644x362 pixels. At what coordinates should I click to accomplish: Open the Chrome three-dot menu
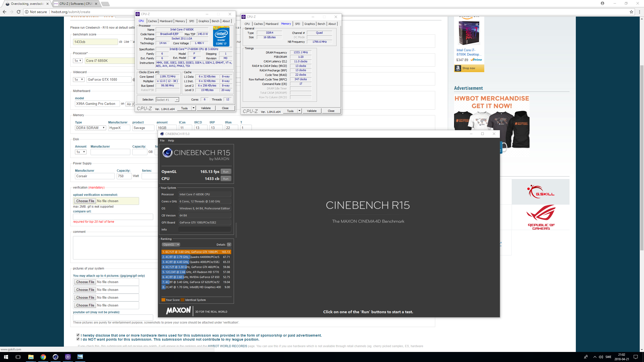639,12
